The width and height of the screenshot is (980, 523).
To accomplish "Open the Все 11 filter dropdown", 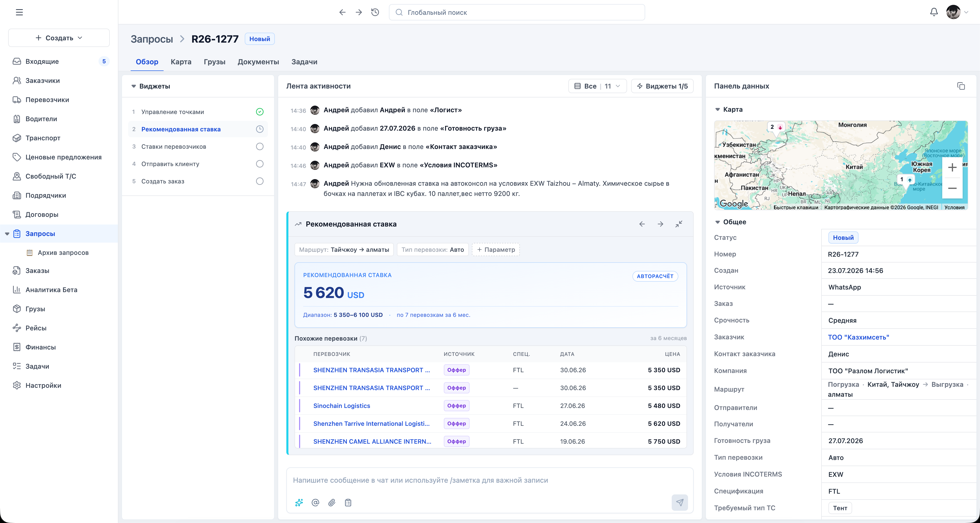I will coord(597,86).
